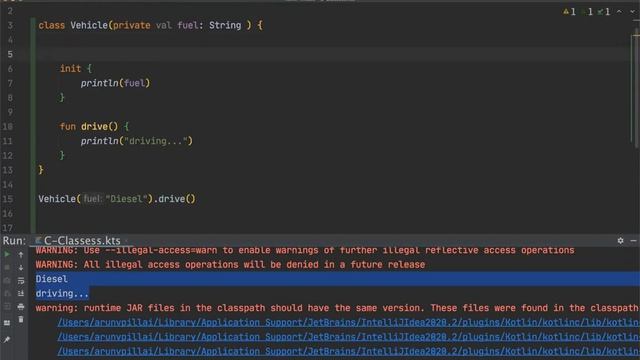Open first kotlinc classpath file link
This screenshot has height=360, width=640.
point(348,322)
